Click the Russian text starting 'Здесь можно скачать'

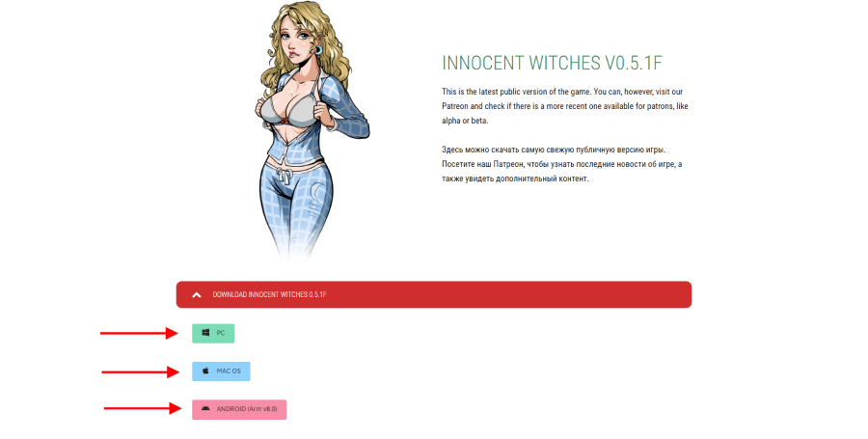[x=562, y=164]
